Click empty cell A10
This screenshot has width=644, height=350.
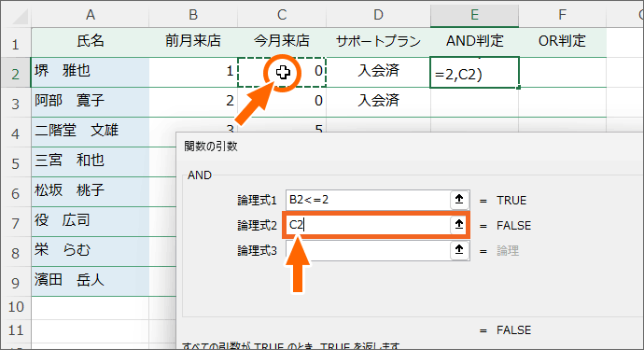tap(91, 307)
